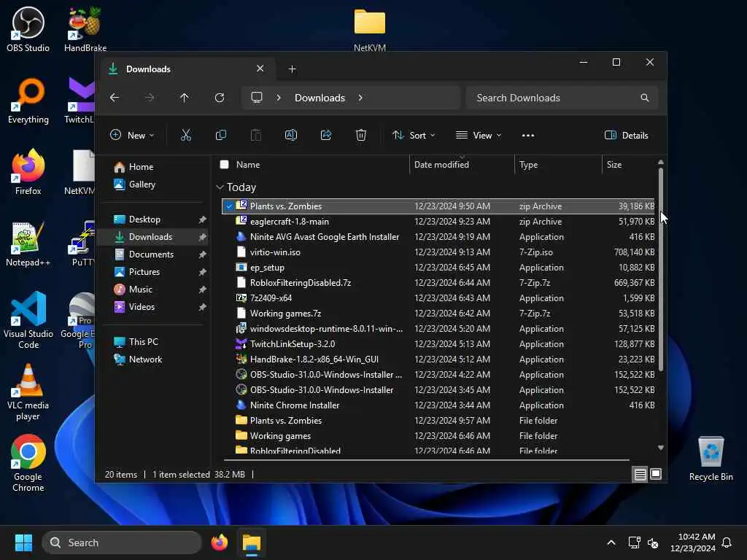Screen dimensions: 747x560
Task: Sort by the Size column header
Action: [614, 164]
